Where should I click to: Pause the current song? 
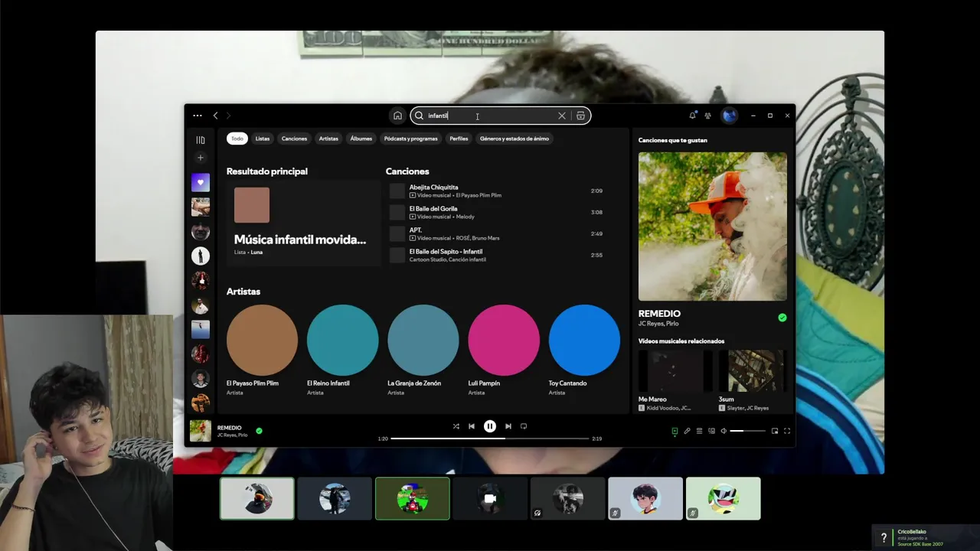pos(490,426)
